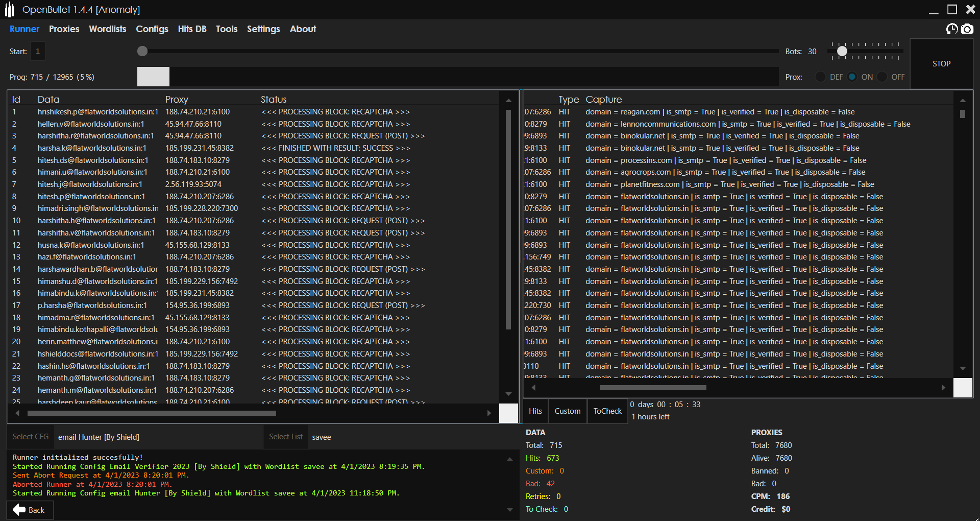Click the OpenBullet logo icon
The height and width of the screenshot is (521, 980).
point(9,9)
